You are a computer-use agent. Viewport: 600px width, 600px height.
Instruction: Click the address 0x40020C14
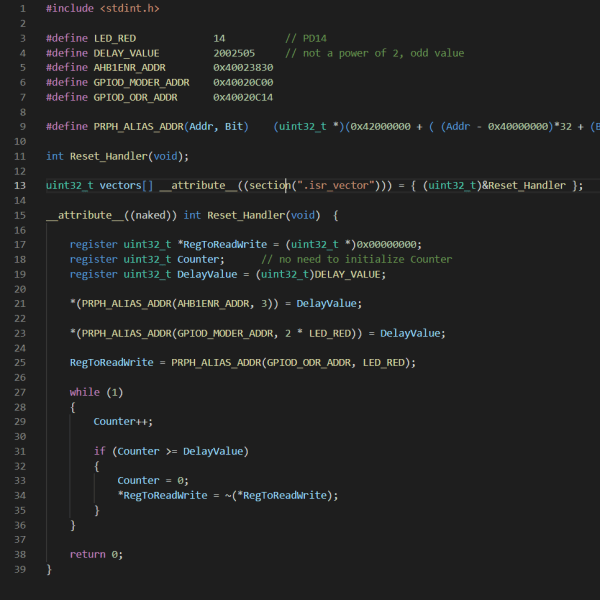(x=243, y=98)
